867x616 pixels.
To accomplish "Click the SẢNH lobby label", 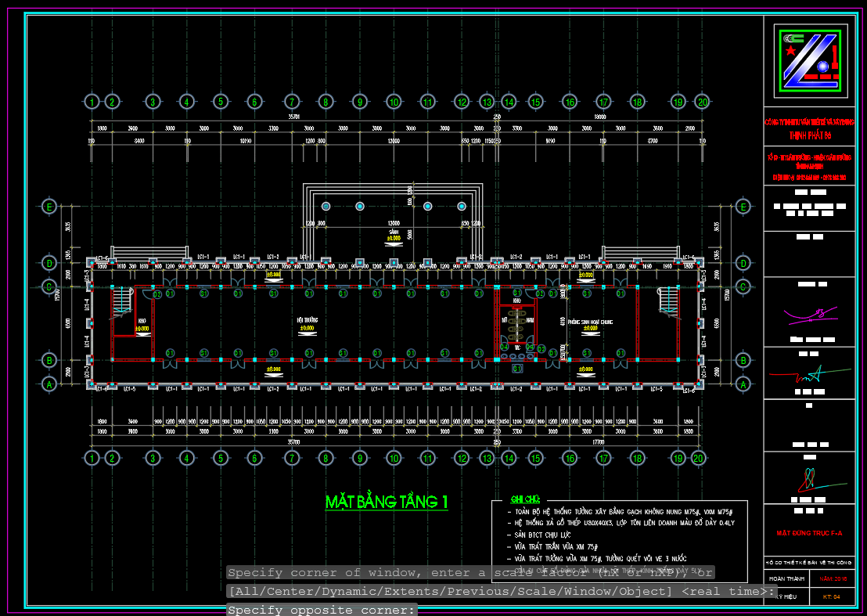I will pos(394,233).
